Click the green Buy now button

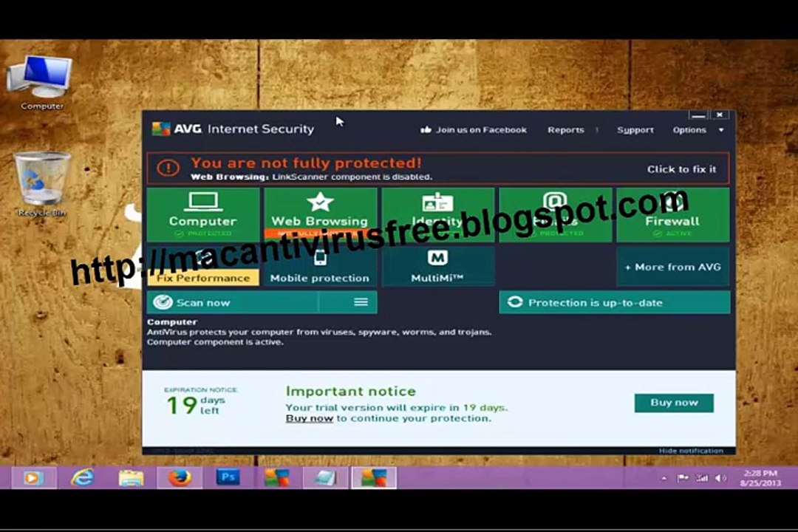pyautogui.click(x=674, y=403)
